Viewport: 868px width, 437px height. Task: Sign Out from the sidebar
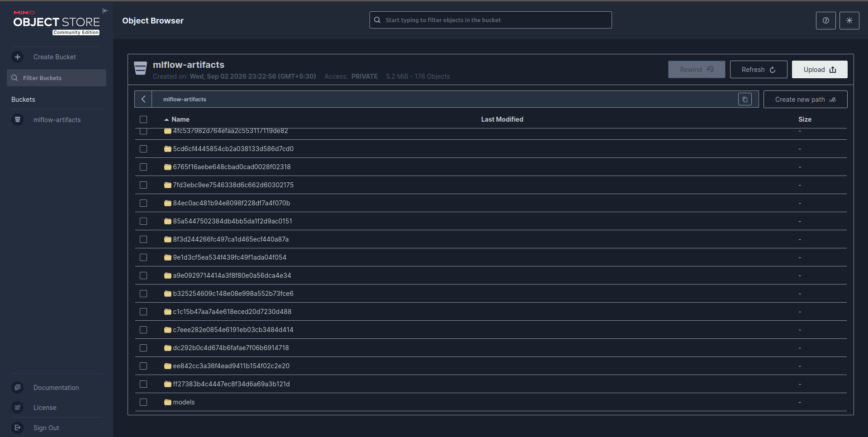(x=46, y=428)
